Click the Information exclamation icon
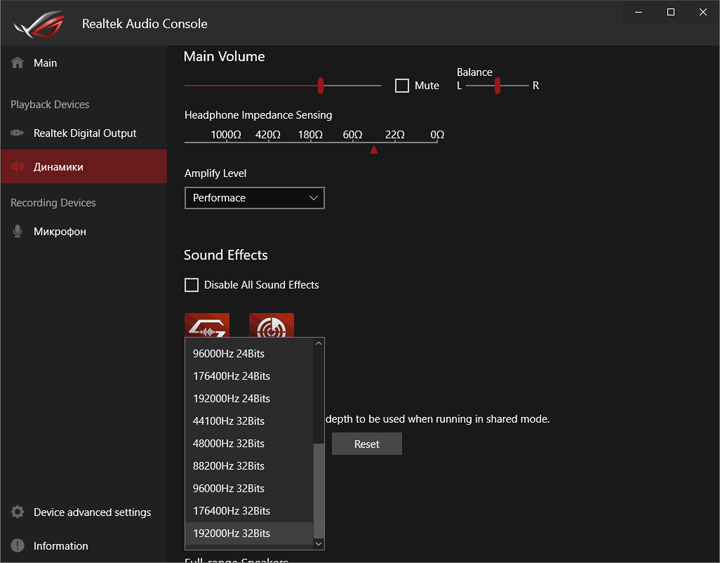This screenshot has height=563, width=720. 17,546
